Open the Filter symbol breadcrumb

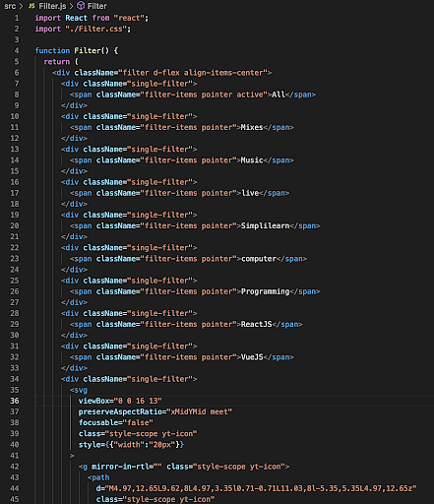(x=96, y=6)
